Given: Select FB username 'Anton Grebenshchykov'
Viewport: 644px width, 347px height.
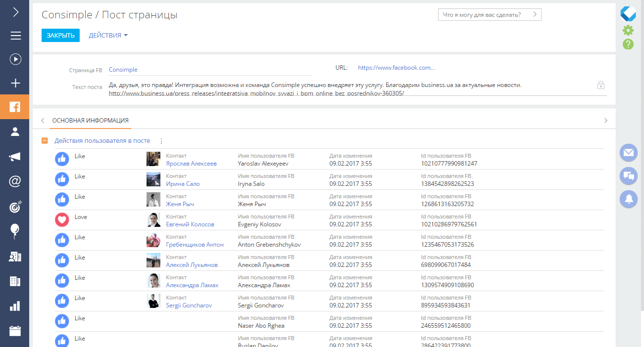Looking at the screenshot, I should click(x=269, y=245).
